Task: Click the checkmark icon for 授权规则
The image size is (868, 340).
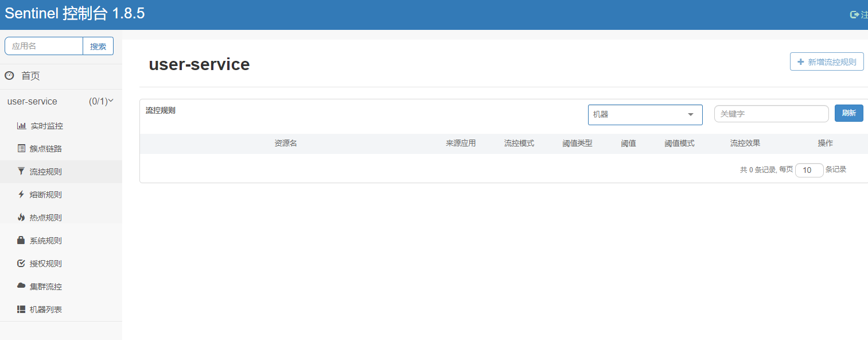Action: point(21,263)
